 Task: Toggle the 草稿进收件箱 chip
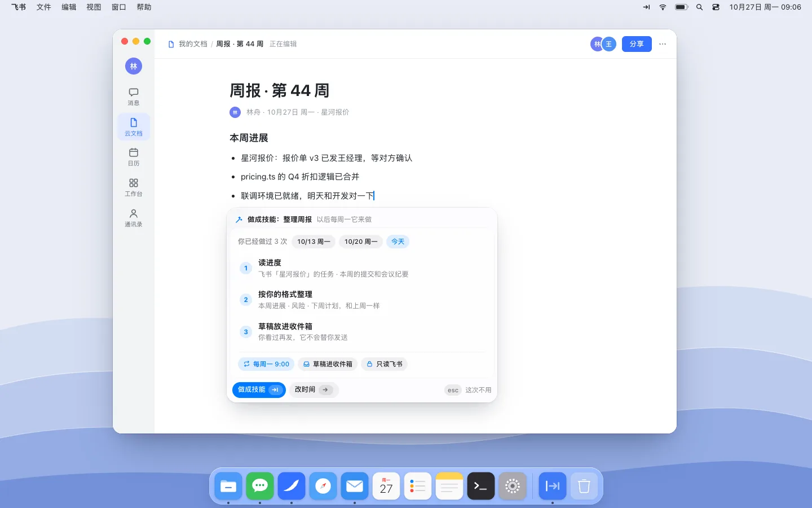[x=328, y=364]
